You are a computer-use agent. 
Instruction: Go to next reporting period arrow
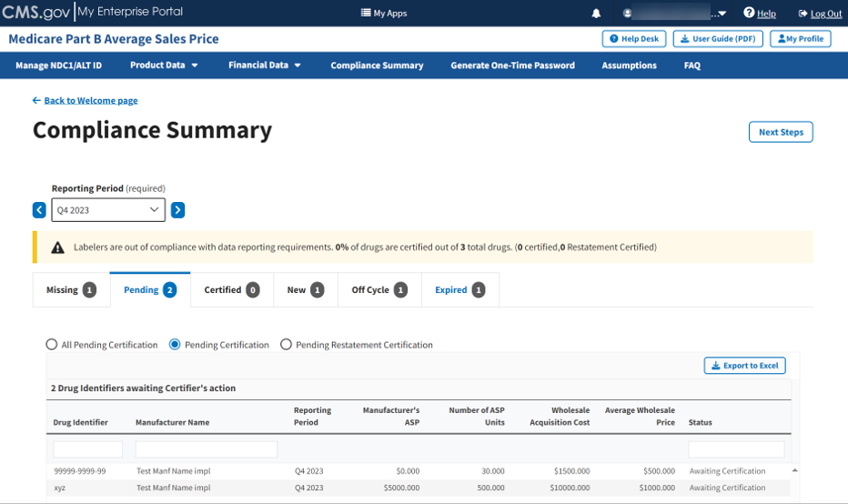[x=178, y=210]
